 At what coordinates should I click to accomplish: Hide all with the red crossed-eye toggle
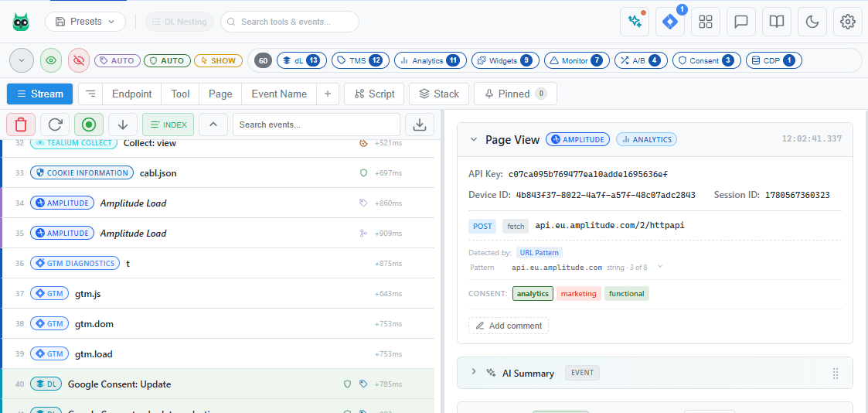79,60
